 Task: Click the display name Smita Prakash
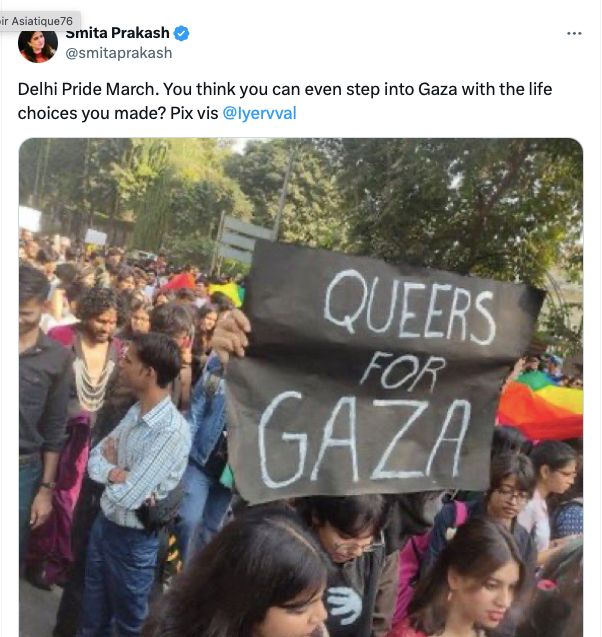117,33
